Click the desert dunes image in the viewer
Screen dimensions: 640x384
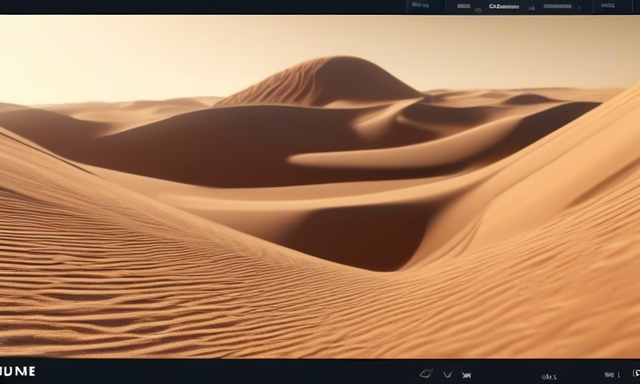(320, 187)
